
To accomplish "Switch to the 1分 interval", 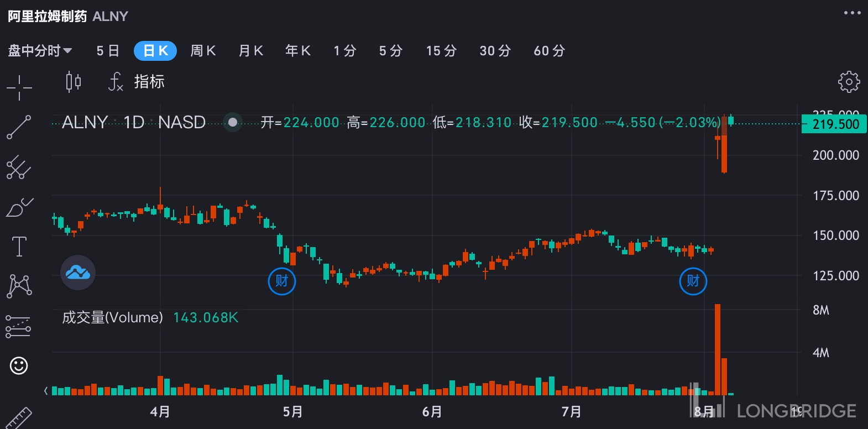I will click(x=345, y=51).
